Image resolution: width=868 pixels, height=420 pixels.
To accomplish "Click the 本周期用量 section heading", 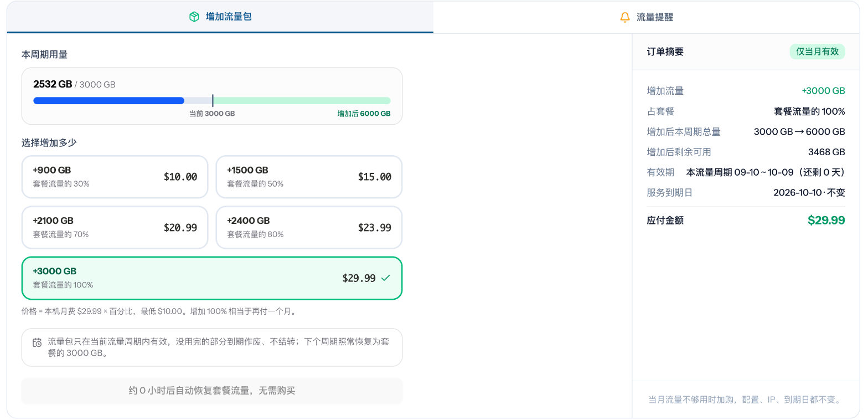I will (45, 54).
